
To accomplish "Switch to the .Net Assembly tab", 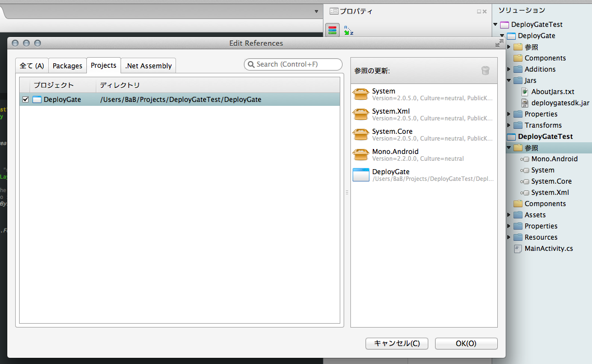I will pos(149,66).
